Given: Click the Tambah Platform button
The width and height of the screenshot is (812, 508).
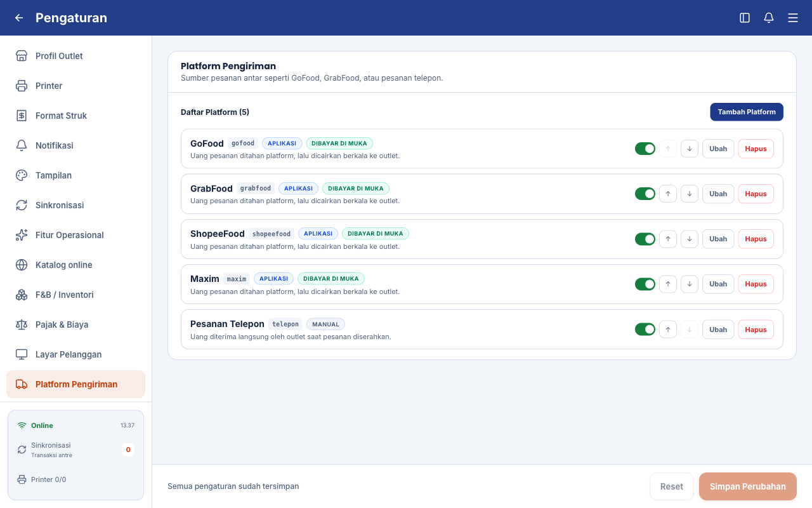Looking at the screenshot, I should tap(747, 112).
